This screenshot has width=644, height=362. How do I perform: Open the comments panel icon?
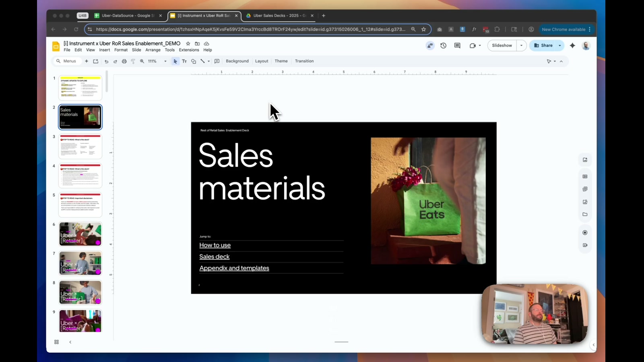coord(457,45)
